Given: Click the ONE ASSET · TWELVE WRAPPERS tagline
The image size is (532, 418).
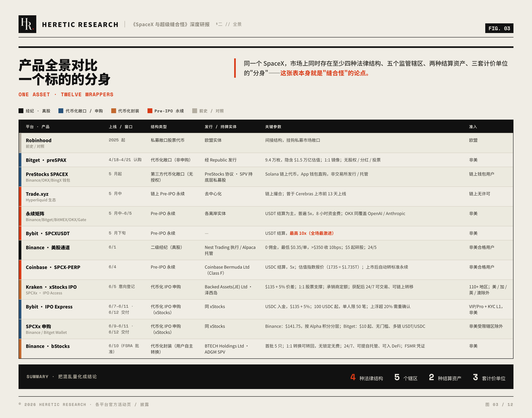Looking at the screenshot, I should pos(66,94).
